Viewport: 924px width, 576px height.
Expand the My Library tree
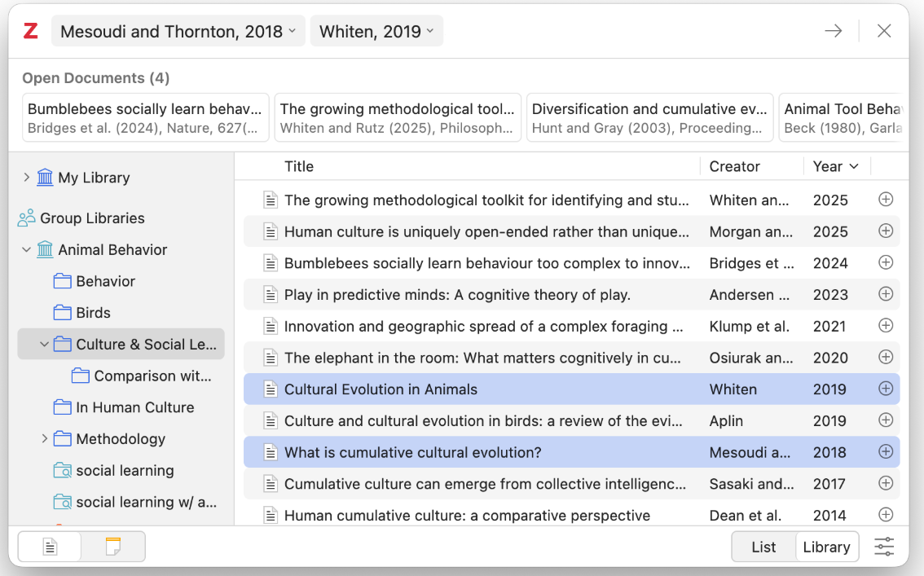pos(26,178)
